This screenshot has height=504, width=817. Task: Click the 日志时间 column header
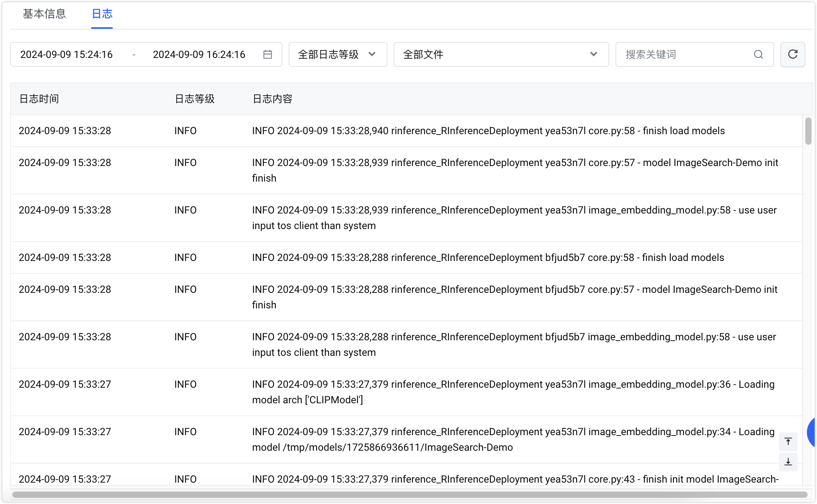pos(39,99)
